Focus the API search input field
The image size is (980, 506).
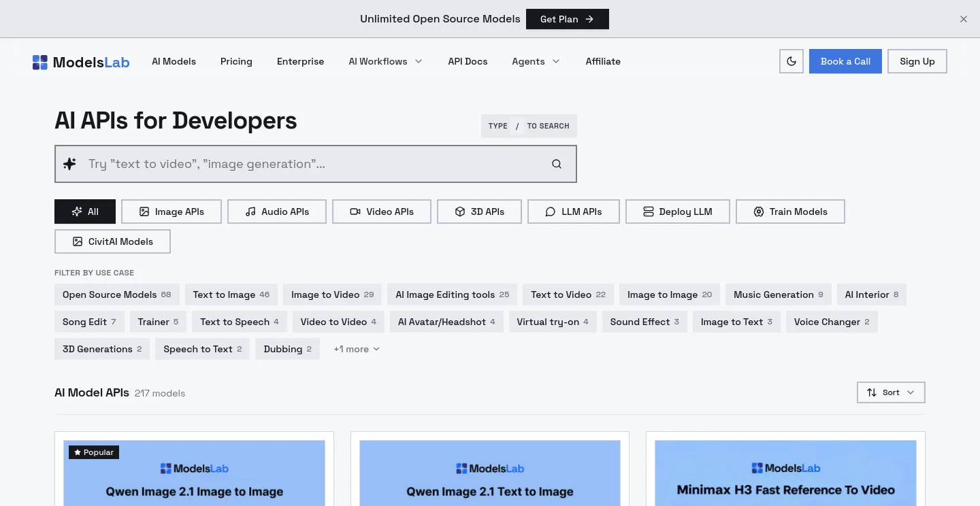tap(316, 164)
